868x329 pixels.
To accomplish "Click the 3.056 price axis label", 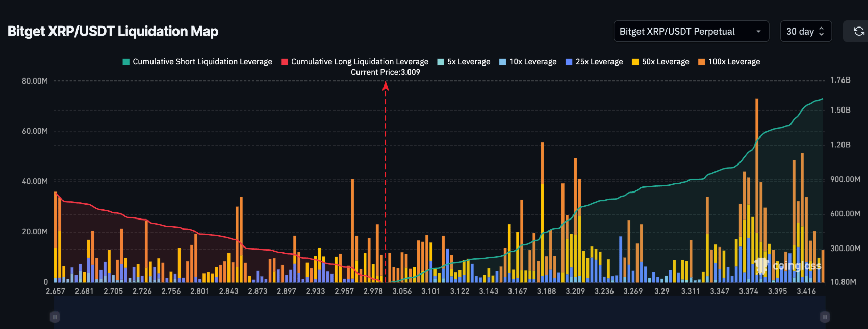I will click(402, 291).
